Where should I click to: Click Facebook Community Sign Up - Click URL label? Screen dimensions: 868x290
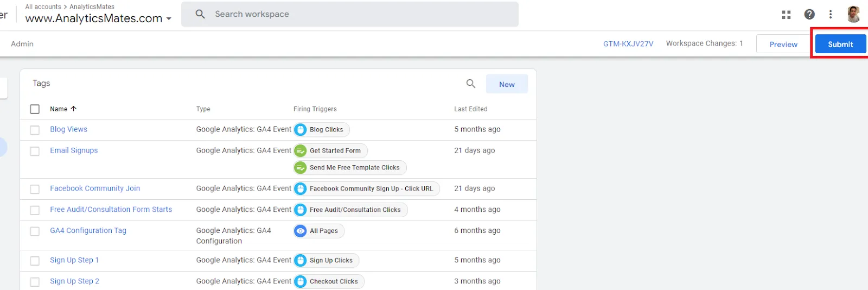click(x=372, y=189)
